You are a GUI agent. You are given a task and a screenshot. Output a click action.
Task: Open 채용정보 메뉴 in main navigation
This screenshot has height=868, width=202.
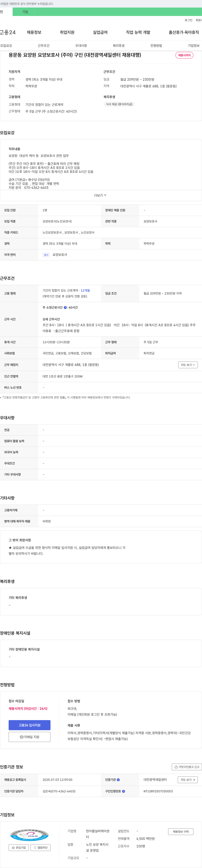click(34, 32)
